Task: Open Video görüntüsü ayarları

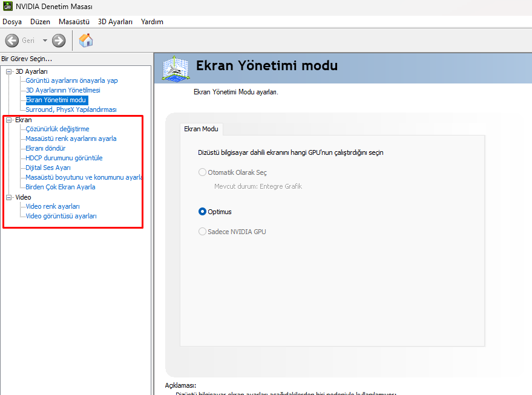Action: pos(61,216)
